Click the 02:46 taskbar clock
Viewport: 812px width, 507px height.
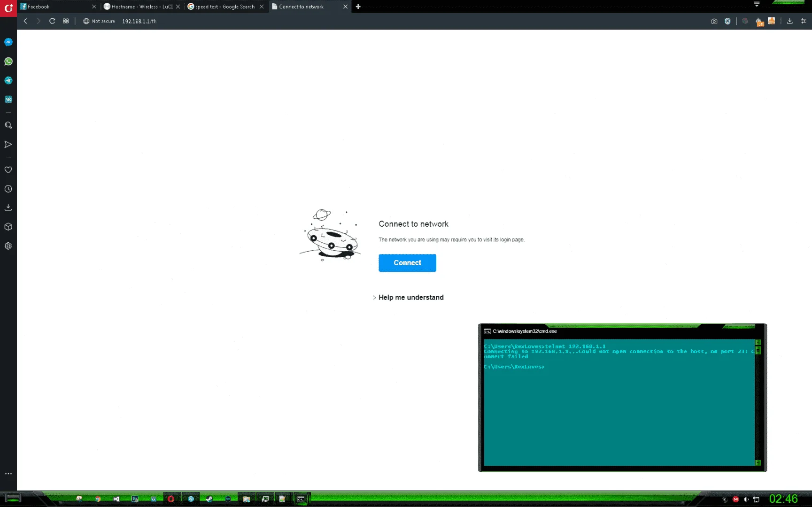tap(783, 499)
